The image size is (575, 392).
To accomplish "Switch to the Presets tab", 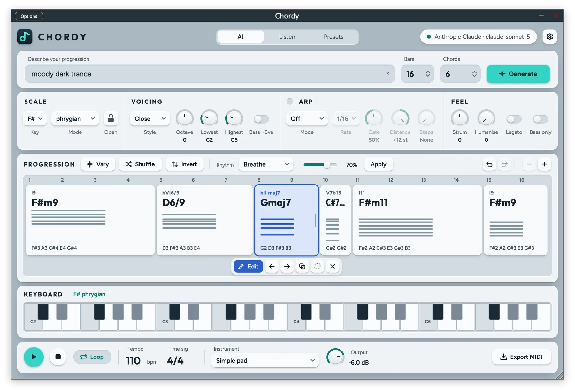I will tap(333, 37).
